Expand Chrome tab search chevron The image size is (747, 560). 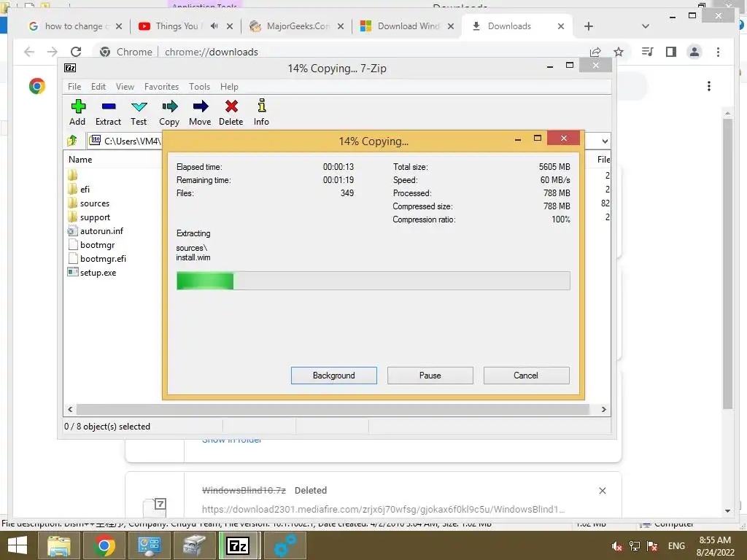(x=646, y=26)
